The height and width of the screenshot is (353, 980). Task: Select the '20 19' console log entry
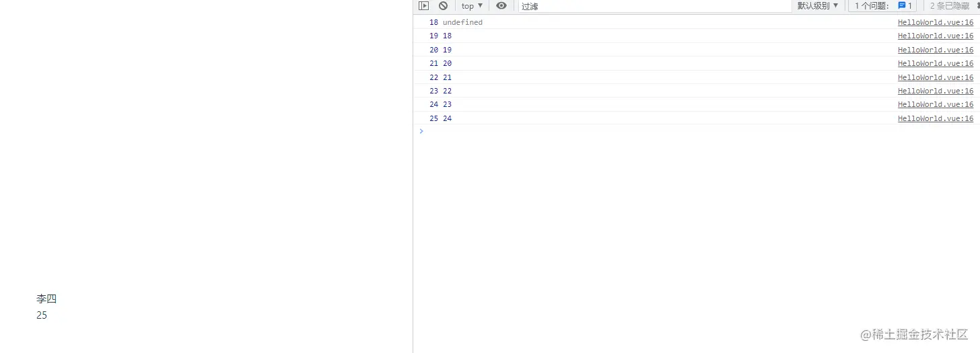coord(697,50)
